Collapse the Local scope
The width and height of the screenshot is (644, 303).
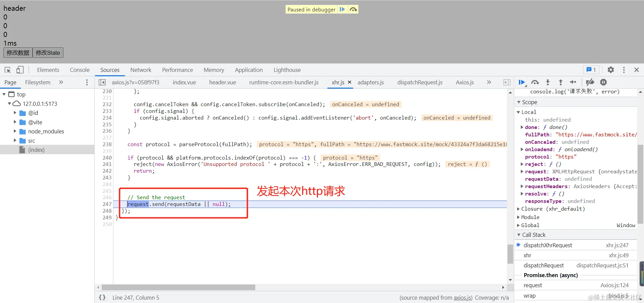518,112
